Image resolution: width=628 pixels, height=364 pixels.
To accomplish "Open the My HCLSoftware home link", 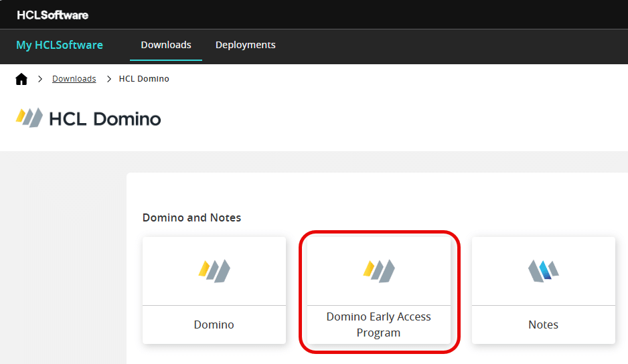I will tap(60, 45).
